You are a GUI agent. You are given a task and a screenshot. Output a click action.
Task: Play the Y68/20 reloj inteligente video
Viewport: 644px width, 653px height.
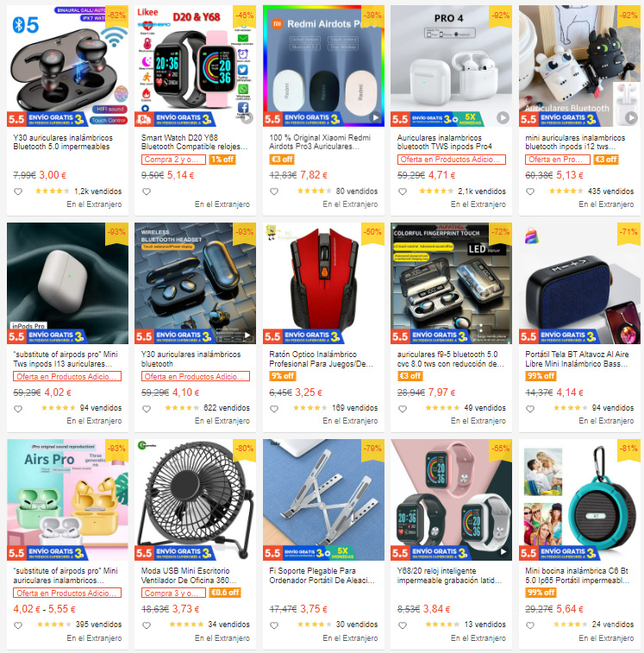[x=503, y=551]
